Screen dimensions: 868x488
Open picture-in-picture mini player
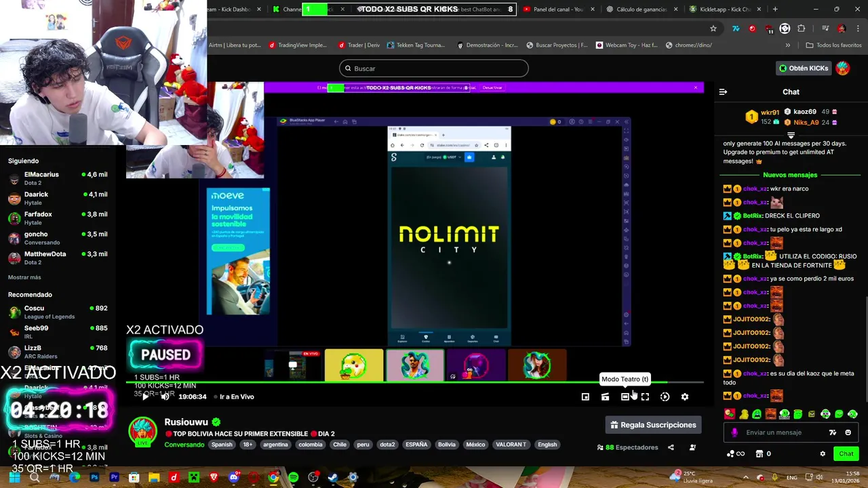585,396
